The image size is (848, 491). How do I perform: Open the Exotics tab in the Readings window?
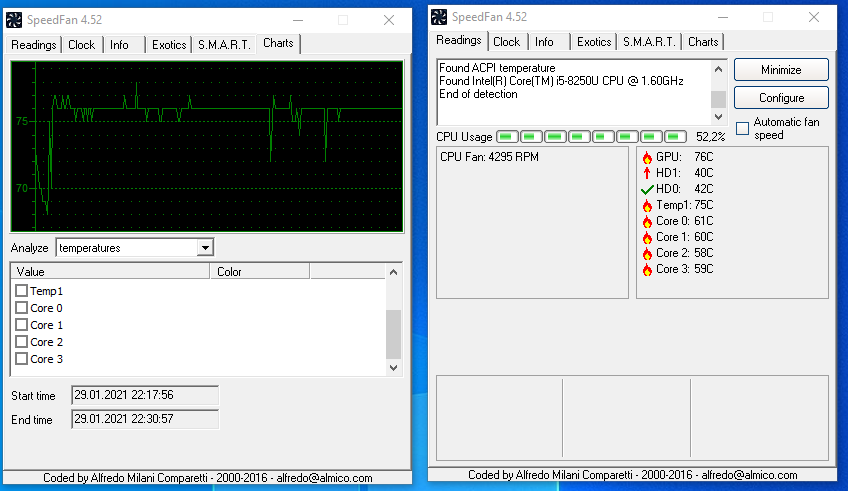coord(594,42)
